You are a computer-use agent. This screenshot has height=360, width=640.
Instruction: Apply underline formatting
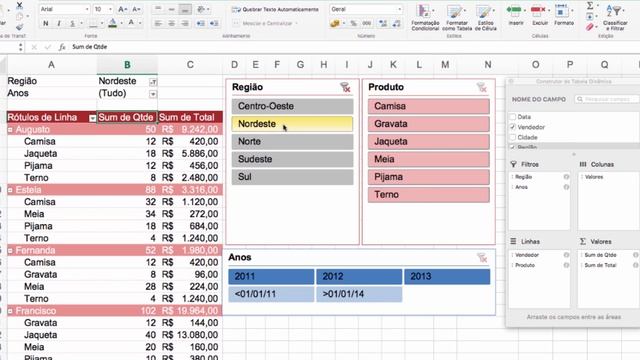pyautogui.click(x=72, y=23)
